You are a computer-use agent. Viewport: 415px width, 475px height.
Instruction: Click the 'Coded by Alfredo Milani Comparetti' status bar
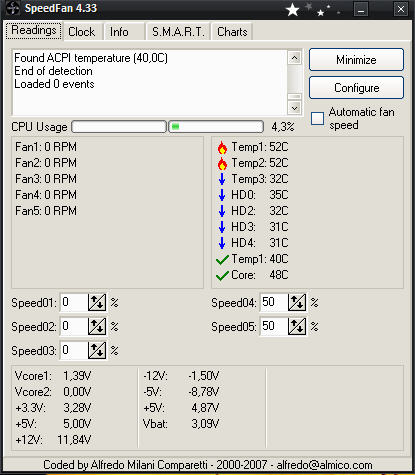point(208,465)
